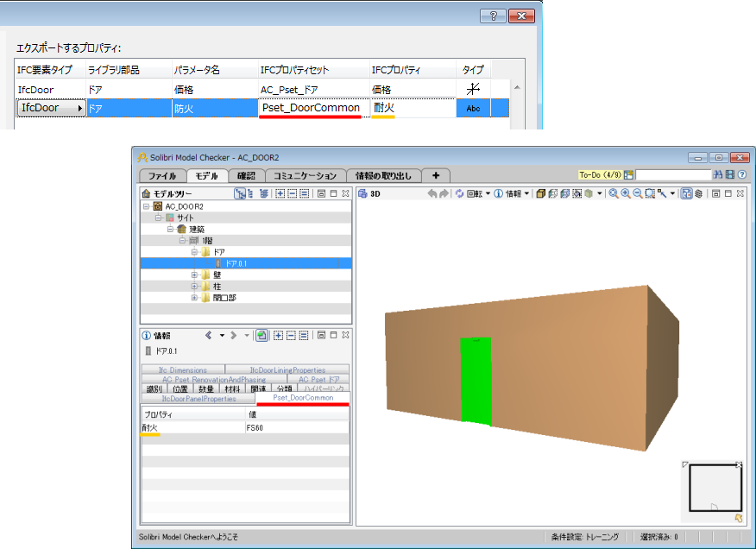Open the 材料 tab in 情報 panel
The height and width of the screenshot is (549, 756).
[x=232, y=388]
